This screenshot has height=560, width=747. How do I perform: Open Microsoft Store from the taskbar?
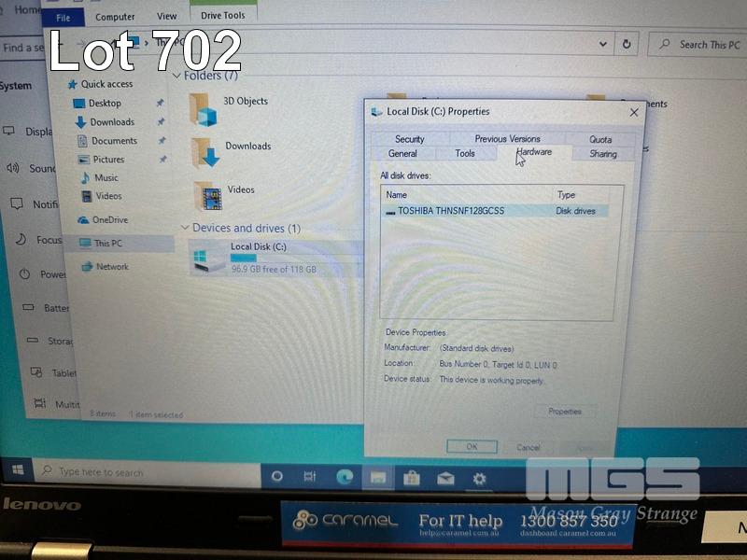(411, 478)
